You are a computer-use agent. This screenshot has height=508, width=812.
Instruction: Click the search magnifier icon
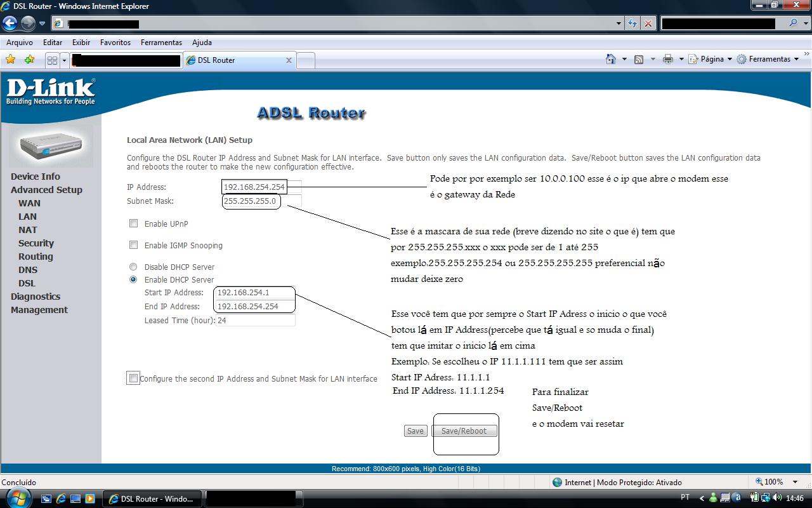(x=793, y=23)
